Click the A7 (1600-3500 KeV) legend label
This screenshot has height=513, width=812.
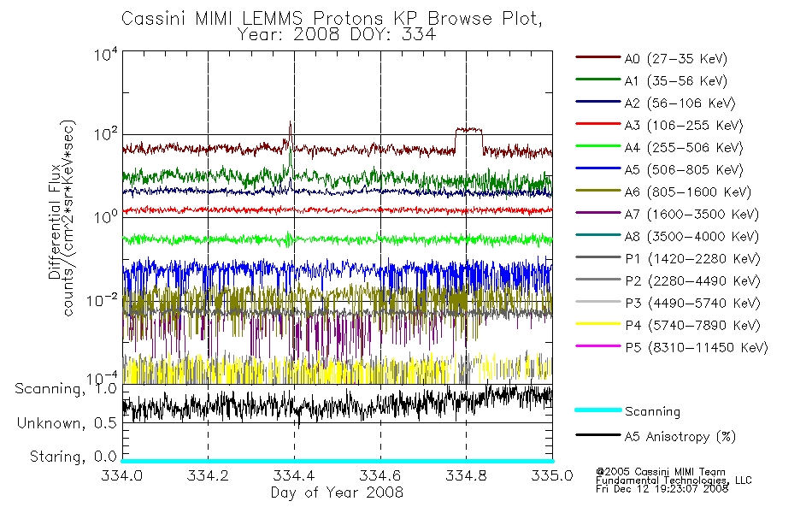(691, 215)
